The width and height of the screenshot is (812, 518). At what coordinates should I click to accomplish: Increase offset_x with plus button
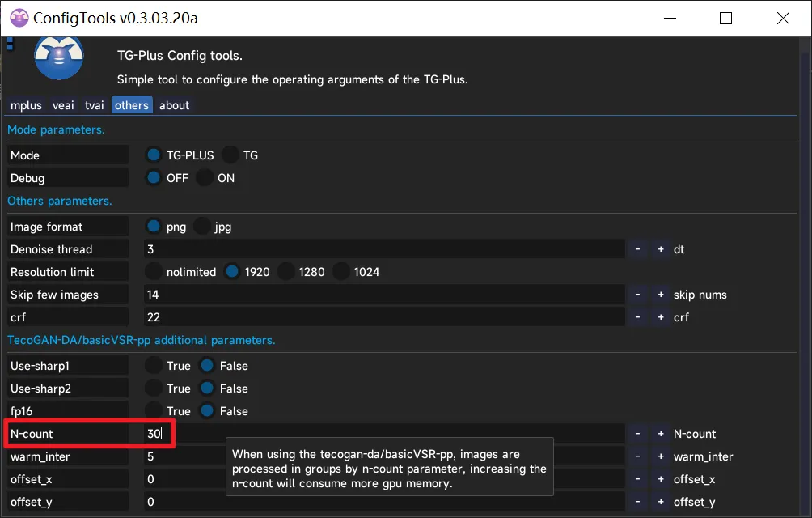tap(660, 479)
